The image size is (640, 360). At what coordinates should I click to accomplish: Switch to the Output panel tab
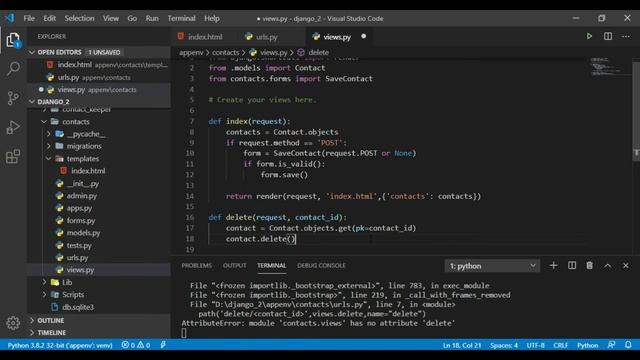tap(235, 266)
